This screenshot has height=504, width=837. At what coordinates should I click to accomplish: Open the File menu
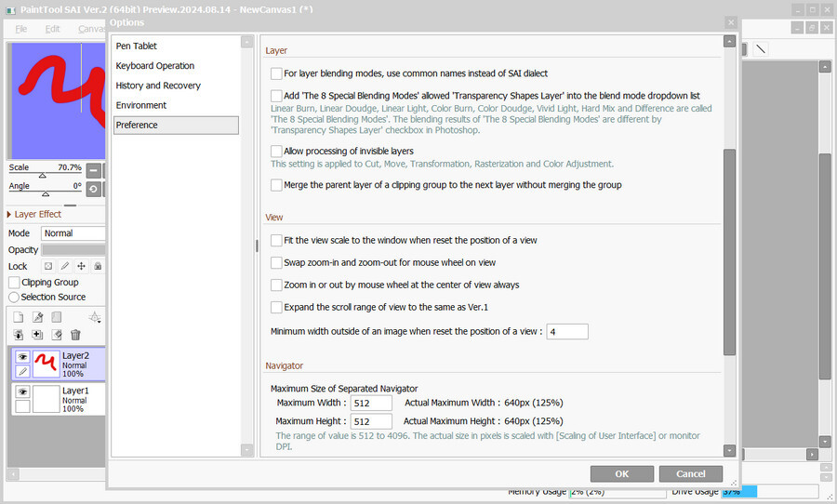pos(21,29)
